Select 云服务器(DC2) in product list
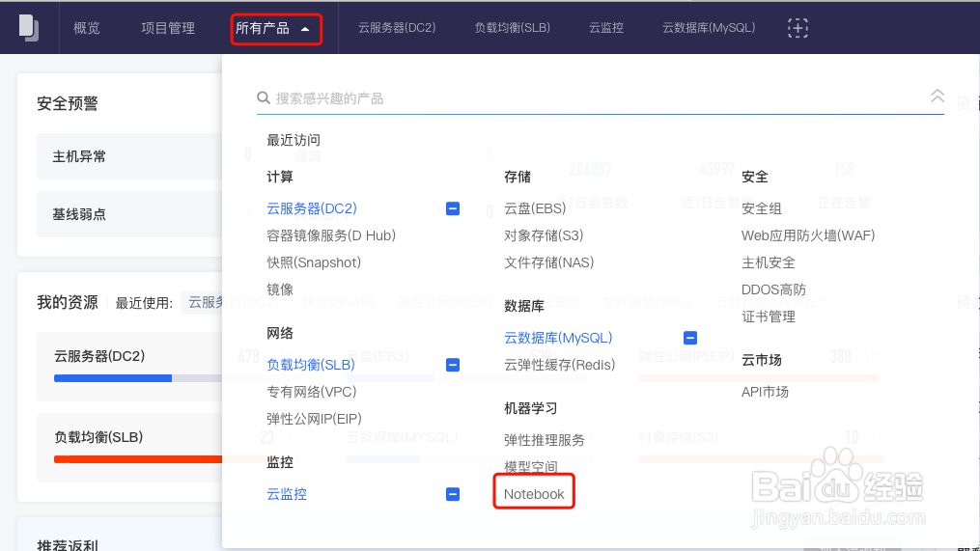The image size is (980, 551). pos(311,208)
